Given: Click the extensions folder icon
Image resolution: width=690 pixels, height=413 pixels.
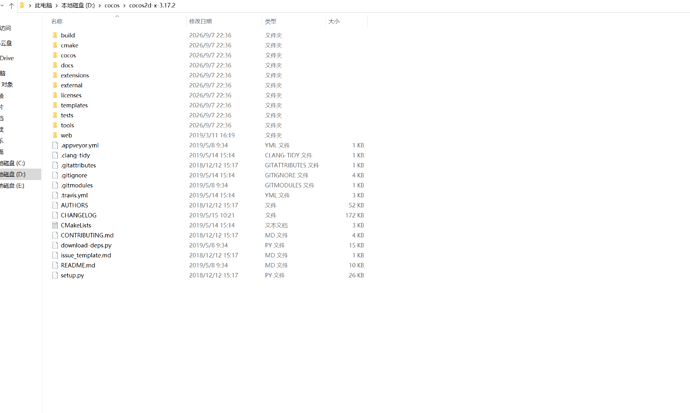Looking at the screenshot, I should click(x=55, y=75).
